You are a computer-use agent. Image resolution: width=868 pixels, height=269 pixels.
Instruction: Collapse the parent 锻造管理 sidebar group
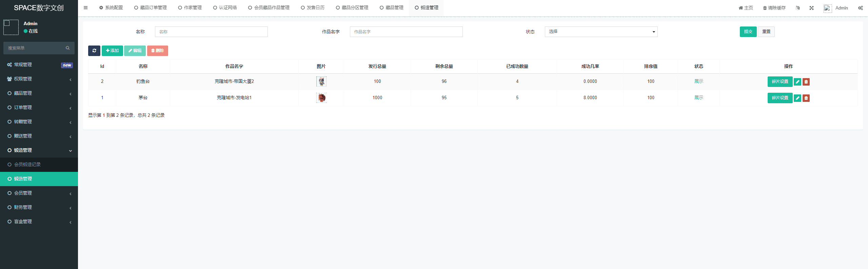click(39, 150)
